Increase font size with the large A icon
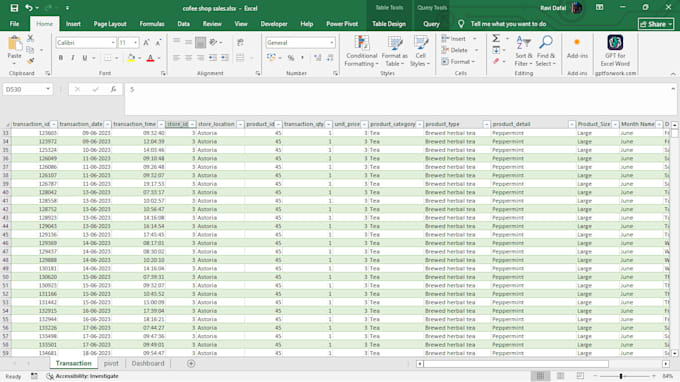 (x=147, y=42)
